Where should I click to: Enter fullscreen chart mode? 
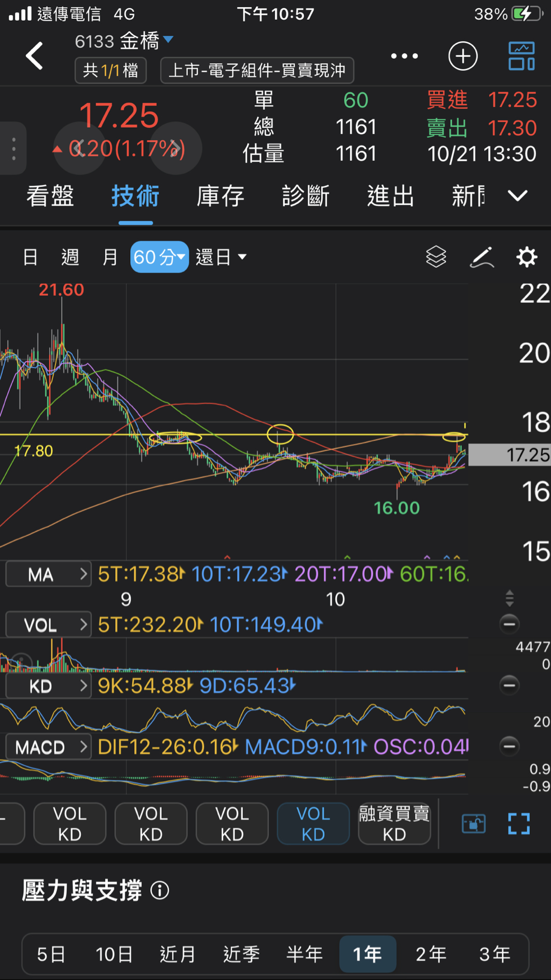519,823
